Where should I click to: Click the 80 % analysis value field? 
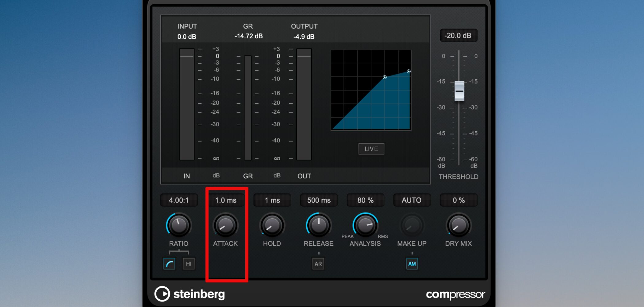coord(366,200)
